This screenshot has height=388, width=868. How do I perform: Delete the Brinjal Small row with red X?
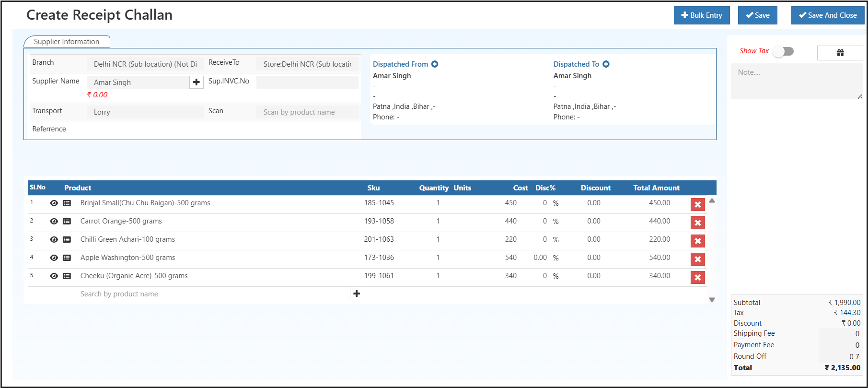pos(697,205)
